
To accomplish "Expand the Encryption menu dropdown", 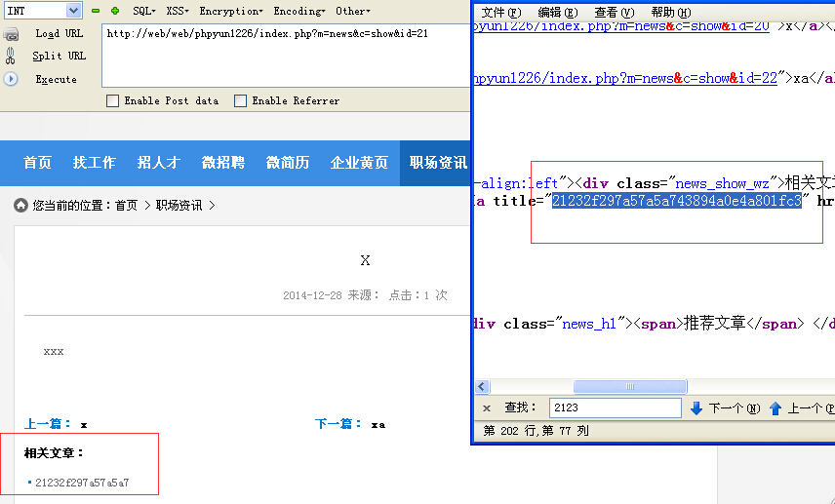I will (x=230, y=11).
